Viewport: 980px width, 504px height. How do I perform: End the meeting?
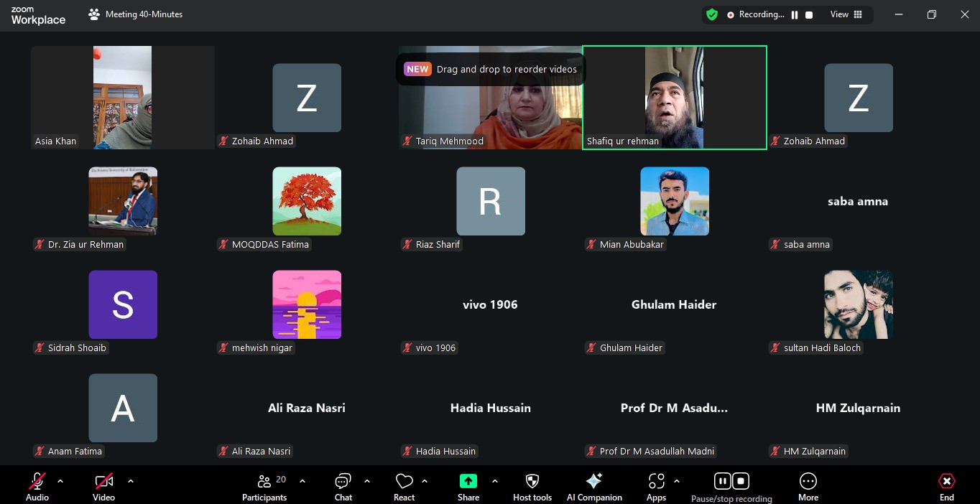pos(947,486)
